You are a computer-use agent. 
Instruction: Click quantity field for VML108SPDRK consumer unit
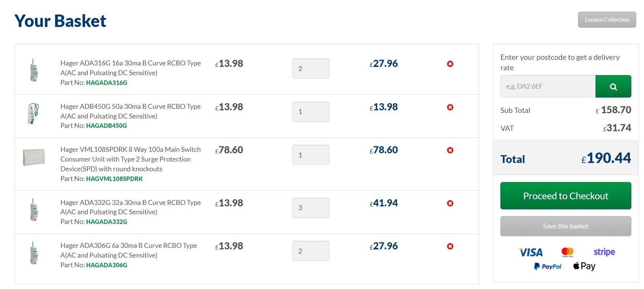(310, 155)
